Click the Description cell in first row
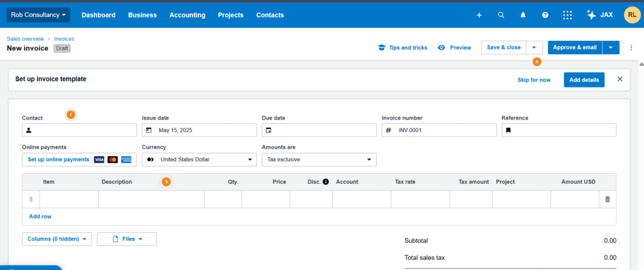Image resolution: width=644 pixels, height=270 pixels. [x=151, y=200]
